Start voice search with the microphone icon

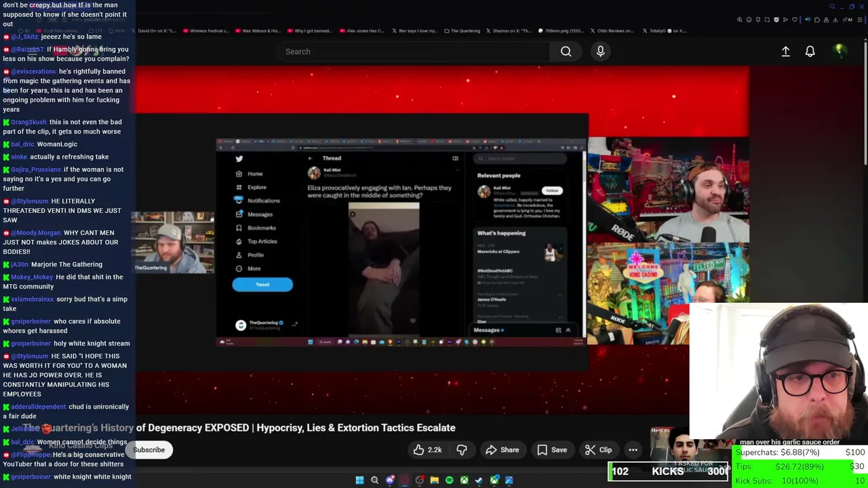click(x=600, y=52)
